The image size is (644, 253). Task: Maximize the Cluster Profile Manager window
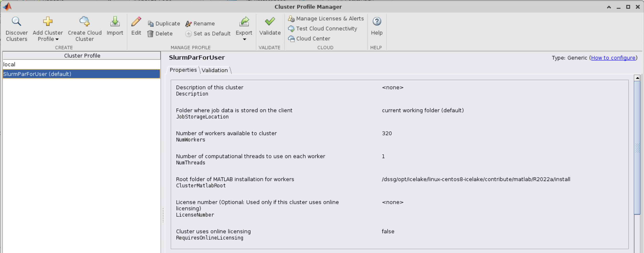[x=628, y=7]
